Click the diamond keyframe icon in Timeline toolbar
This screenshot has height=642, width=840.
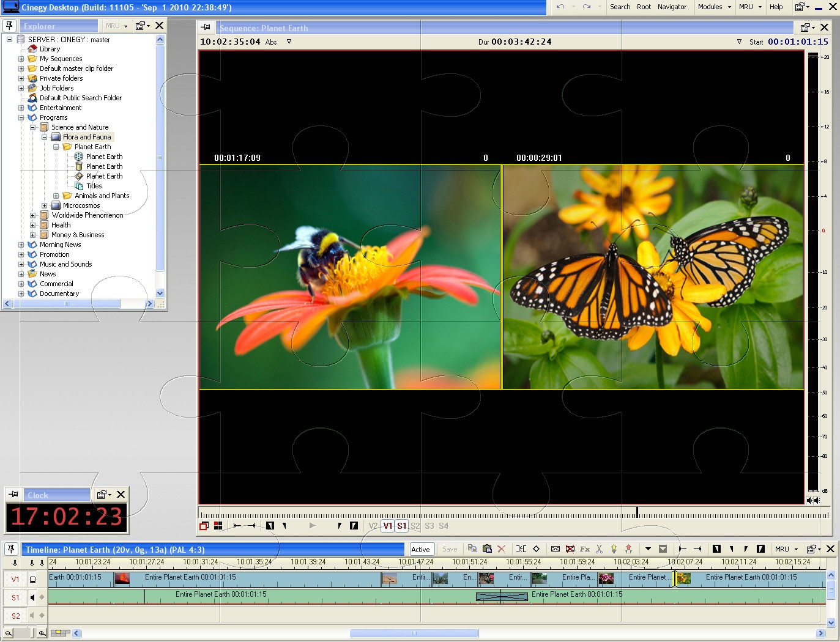(536, 549)
